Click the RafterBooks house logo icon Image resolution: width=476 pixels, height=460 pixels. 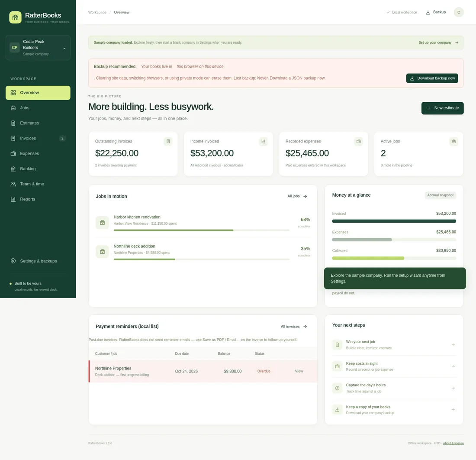15,17
